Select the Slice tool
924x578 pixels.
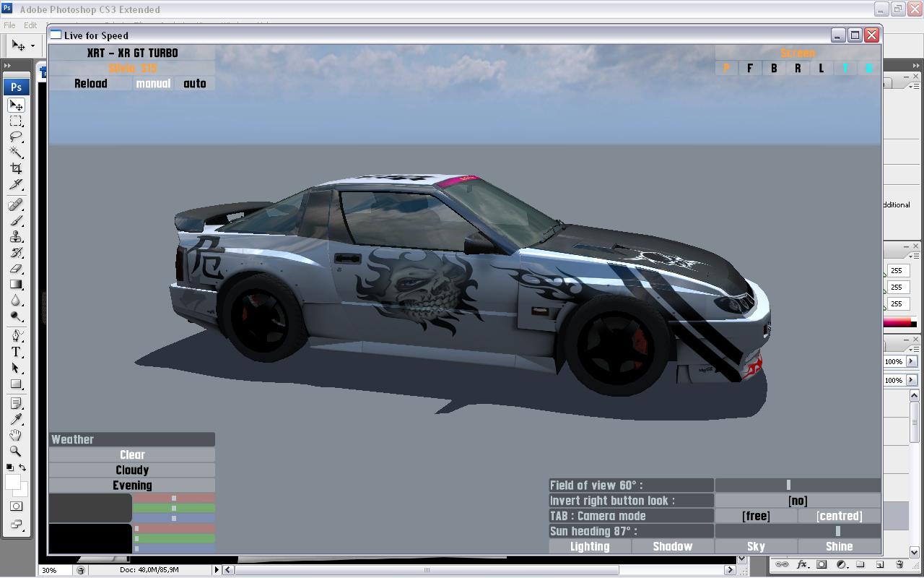point(16,185)
